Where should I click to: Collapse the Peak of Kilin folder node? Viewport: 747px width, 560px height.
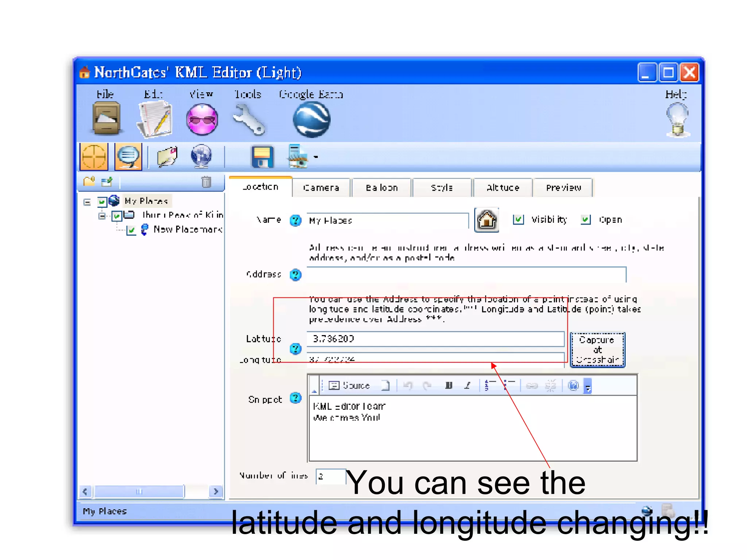pyautogui.click(x=102, y=216)
